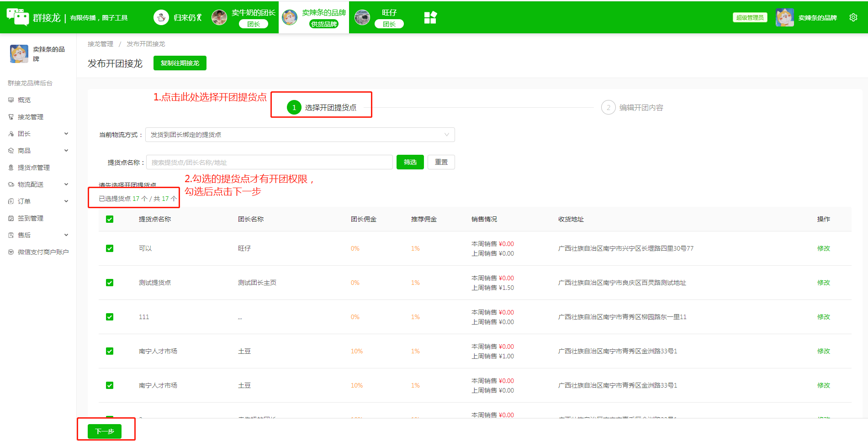
Task: Focus the 提货点名称 search input
Action: [x=270, y=162]
